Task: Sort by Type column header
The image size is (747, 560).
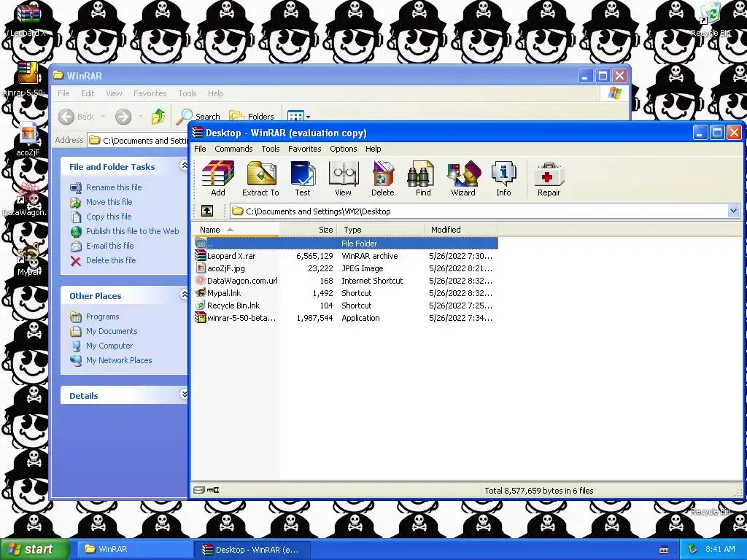Action: coord(381,230)
